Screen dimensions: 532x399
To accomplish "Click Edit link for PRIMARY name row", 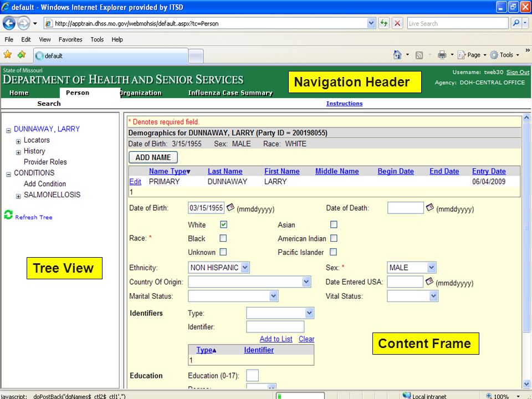I will click(135, 182).
